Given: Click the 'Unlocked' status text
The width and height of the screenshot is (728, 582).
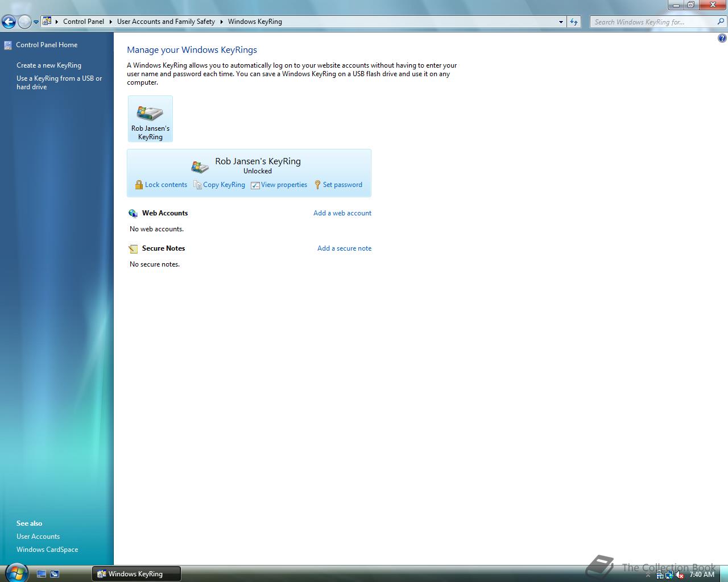Looking at the screenshot, I should click(x=258, y=171).
